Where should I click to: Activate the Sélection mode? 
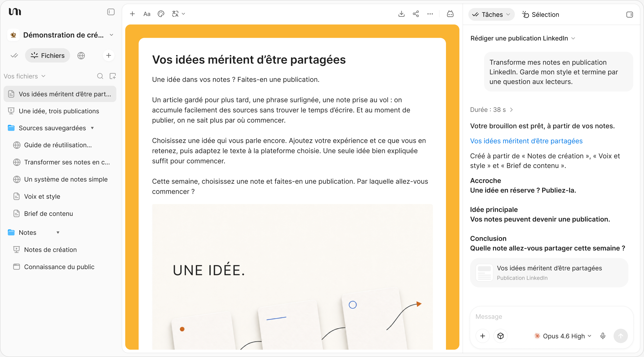coord(540,14)
